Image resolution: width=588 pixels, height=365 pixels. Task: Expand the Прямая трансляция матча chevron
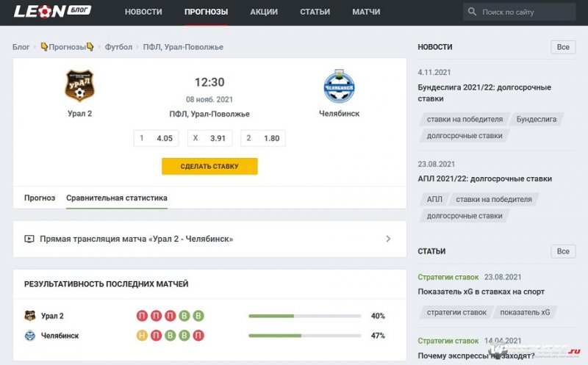[x=388, y=239]
